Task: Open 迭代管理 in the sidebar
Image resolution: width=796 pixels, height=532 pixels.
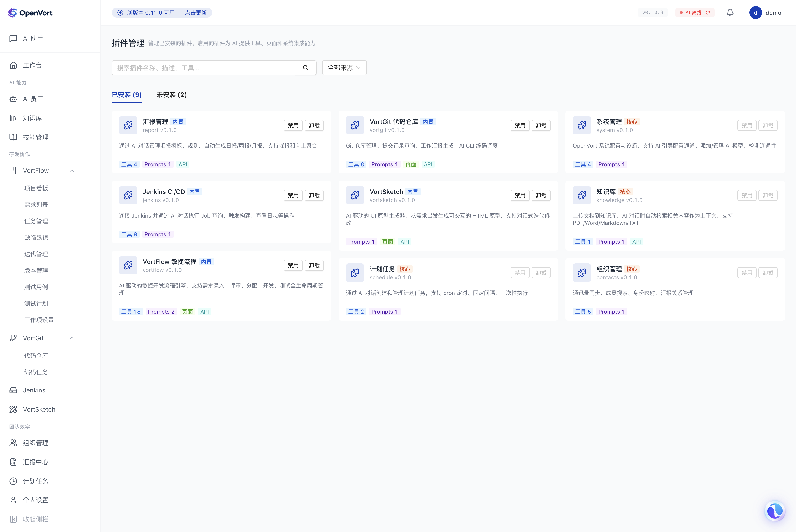Action: pos(36,254)
